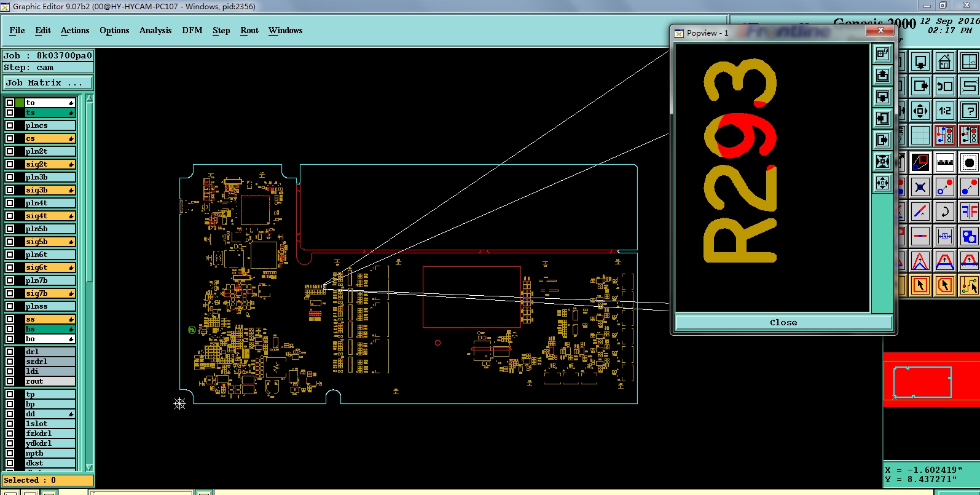The height and width of the screenshot is (495, 980).
Task: Click the black octagon highlight icon
Action: click(969, 162)
